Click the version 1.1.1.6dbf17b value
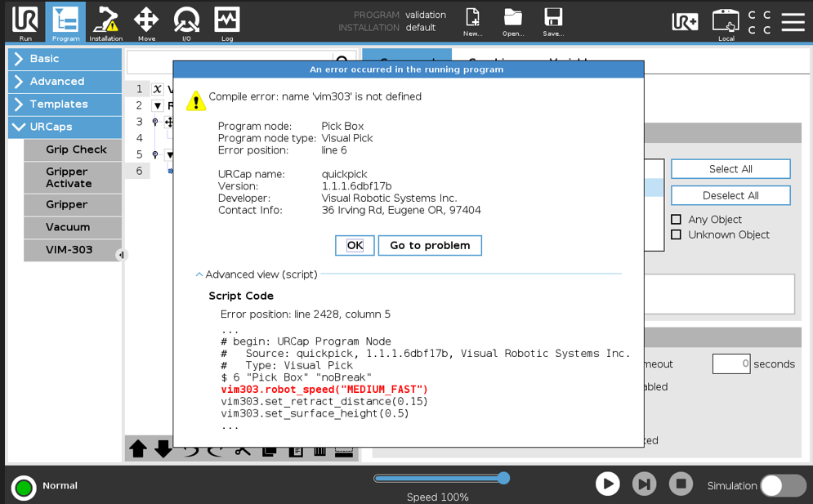Viewport: 813px width, 504px height. tap(357, 186)
